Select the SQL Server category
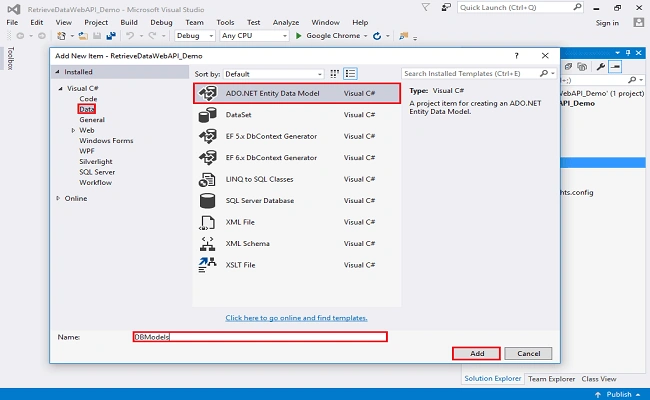This screenshot has height=400, width=650. (x=97, y=172)
